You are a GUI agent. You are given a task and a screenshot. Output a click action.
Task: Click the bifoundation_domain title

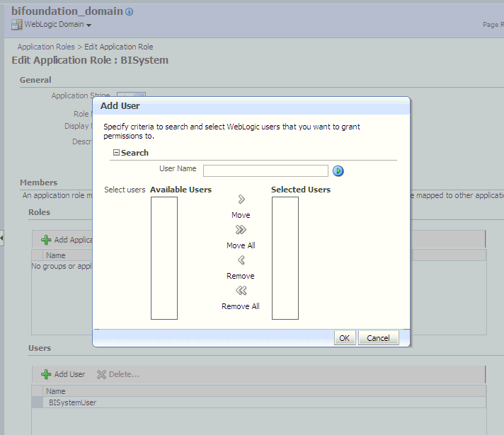click(x=67, y=11)
